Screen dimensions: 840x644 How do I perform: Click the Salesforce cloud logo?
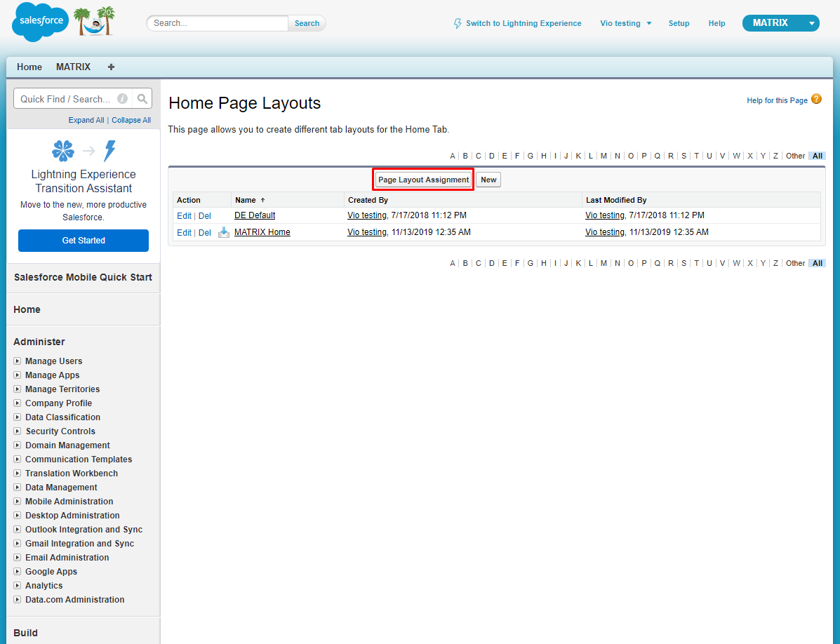click(41, 22)
